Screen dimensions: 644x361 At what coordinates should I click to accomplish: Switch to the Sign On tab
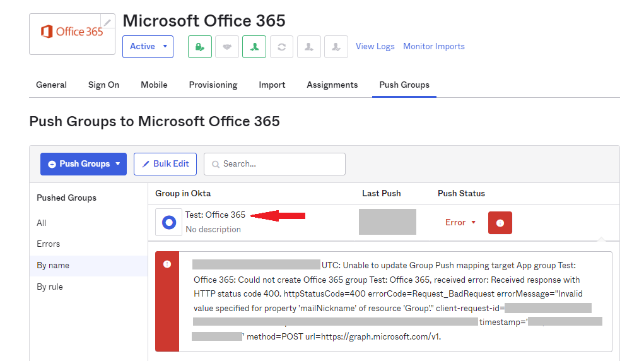[103, 85]
